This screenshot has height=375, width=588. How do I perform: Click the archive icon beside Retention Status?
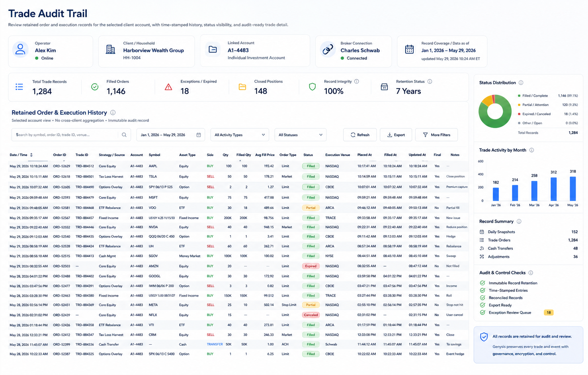tap(384, 86)
